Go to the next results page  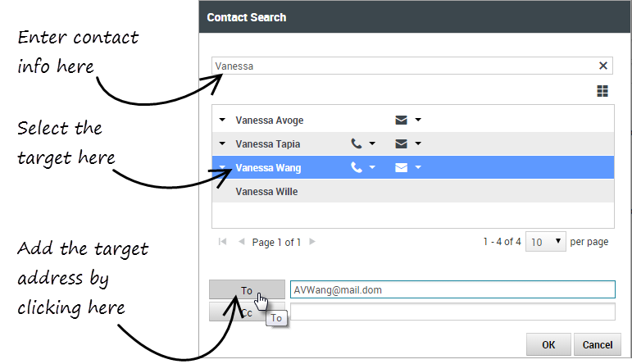[311, 242]
